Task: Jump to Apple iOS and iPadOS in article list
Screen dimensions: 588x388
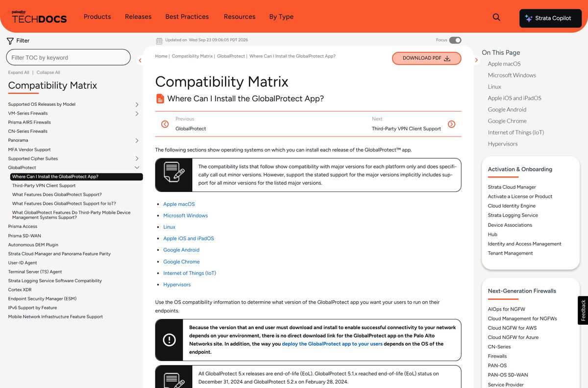Action: pyautogui.click(x=189, y=239)
